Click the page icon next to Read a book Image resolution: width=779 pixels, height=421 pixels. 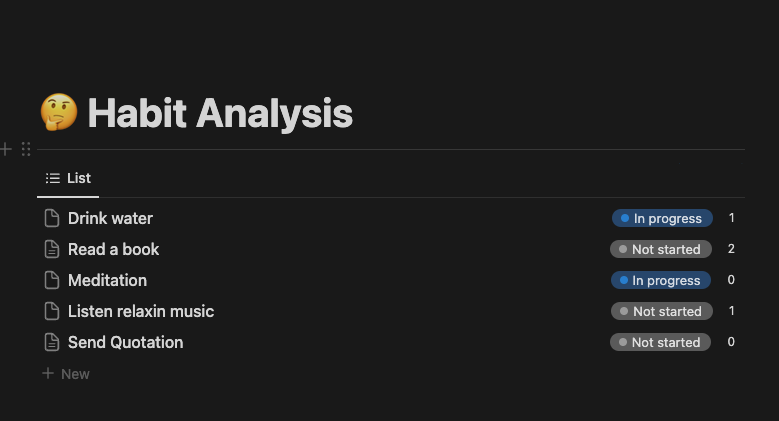point(52,249)
